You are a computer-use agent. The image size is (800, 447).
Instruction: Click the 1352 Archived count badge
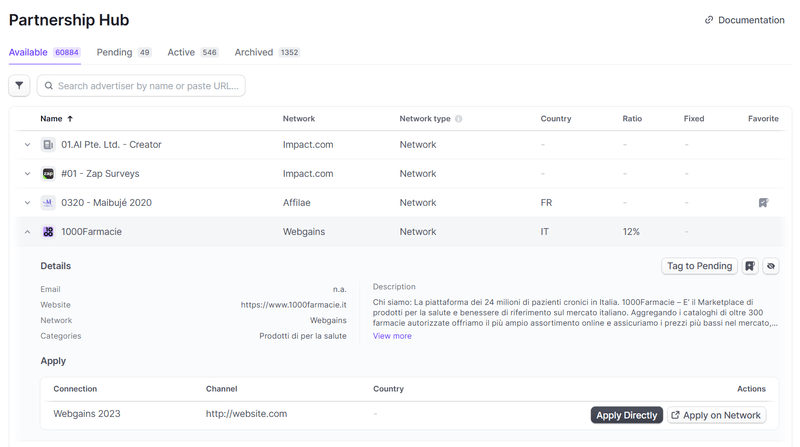click(x=289, y=52)
